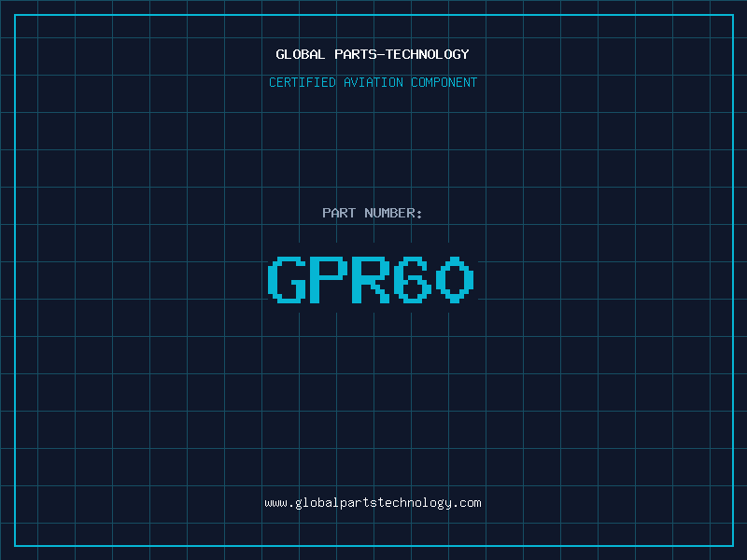Image resolution: width=747 pixels, height=560 pixels.
Task: Click the PART NUMBER: label
Action: (x=372, y=213)
